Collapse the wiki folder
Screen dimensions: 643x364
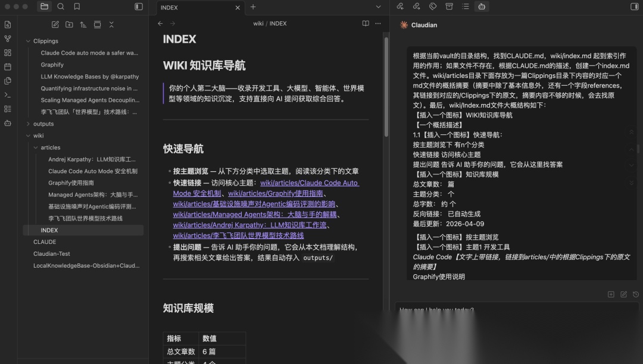[x=28, y=136]
